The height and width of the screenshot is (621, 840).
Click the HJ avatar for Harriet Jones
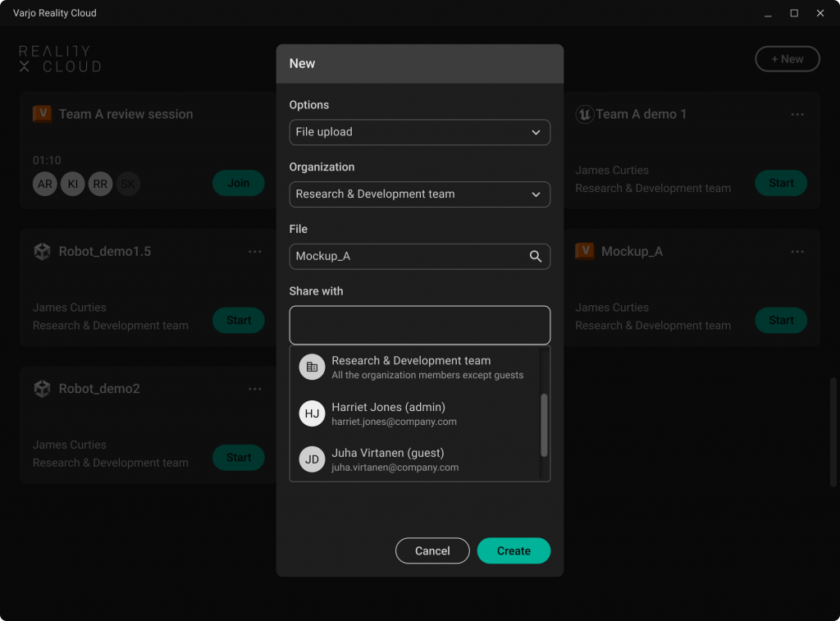[312, 414]
